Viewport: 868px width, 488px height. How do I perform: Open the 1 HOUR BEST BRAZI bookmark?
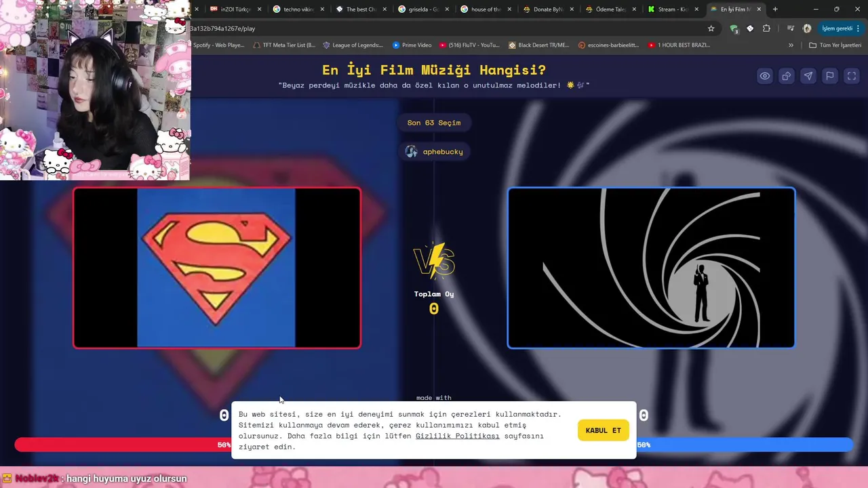tap(679, 45)
